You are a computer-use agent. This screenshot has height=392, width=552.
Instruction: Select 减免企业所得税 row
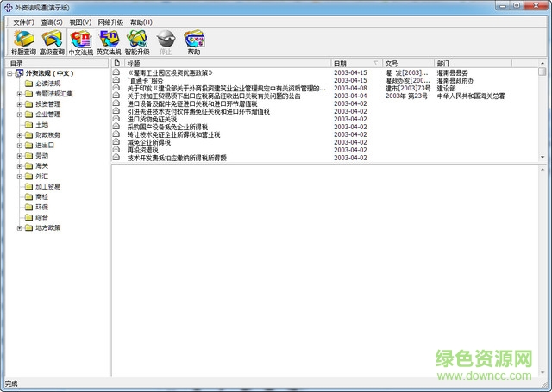[x=148, y=142]
